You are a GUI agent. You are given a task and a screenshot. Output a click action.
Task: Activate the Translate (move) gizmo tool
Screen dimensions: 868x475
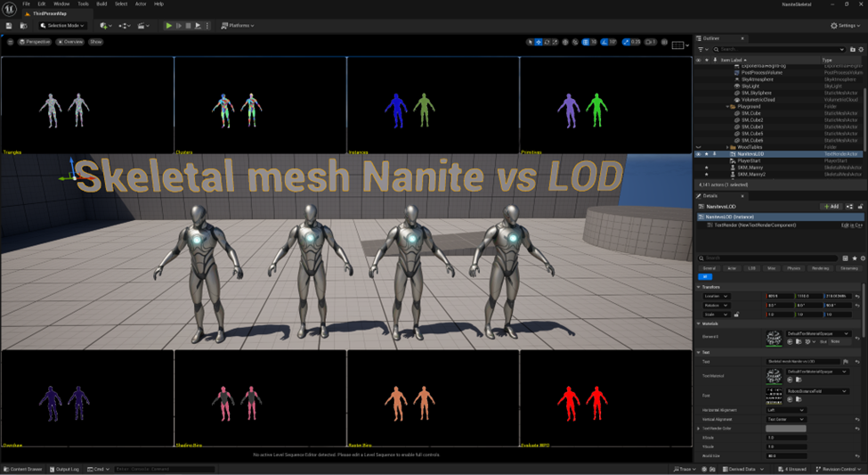(x=538, y=42)
